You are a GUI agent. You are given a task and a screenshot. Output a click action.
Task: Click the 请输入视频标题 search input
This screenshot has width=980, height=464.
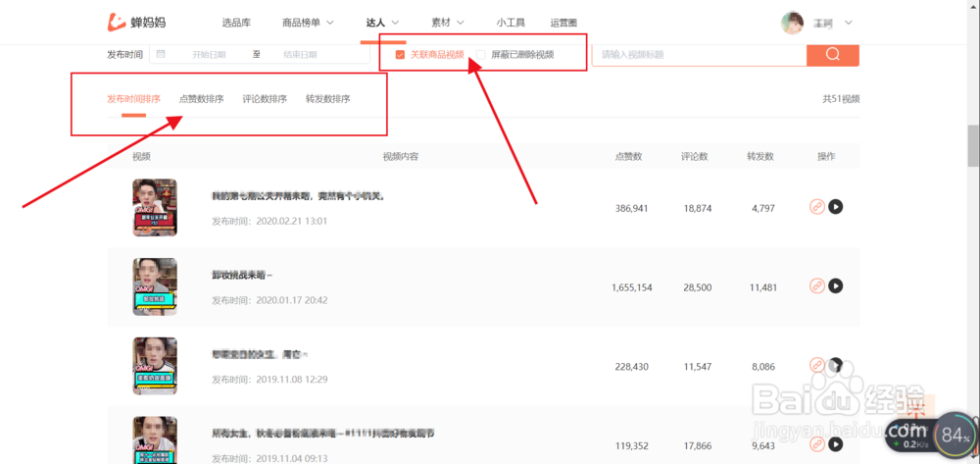point(700,55)
